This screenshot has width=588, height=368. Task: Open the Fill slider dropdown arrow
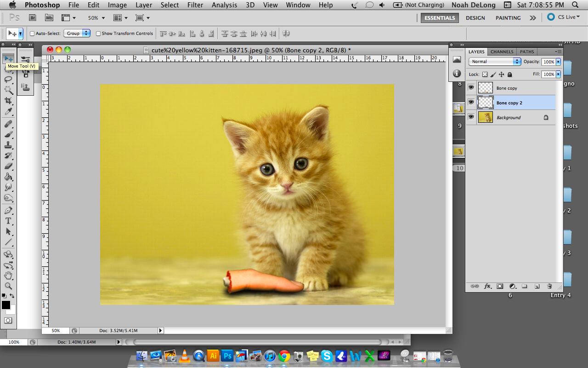click(558, 74)
